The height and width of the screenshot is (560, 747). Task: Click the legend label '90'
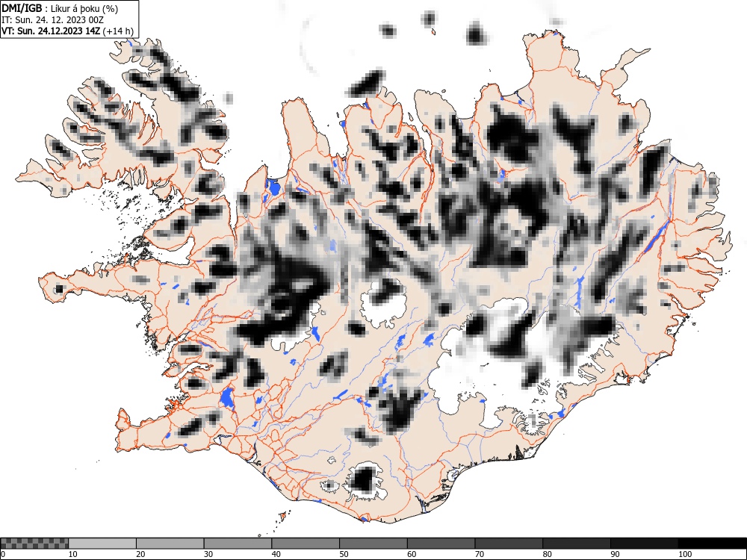click(x=615, y=554)
